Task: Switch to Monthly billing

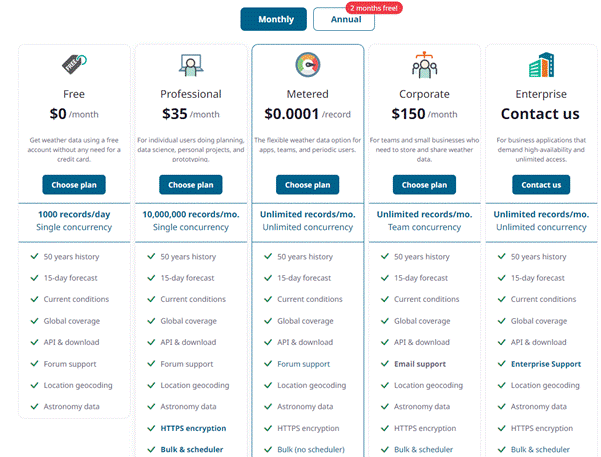Action: click(x=275, y=19)
